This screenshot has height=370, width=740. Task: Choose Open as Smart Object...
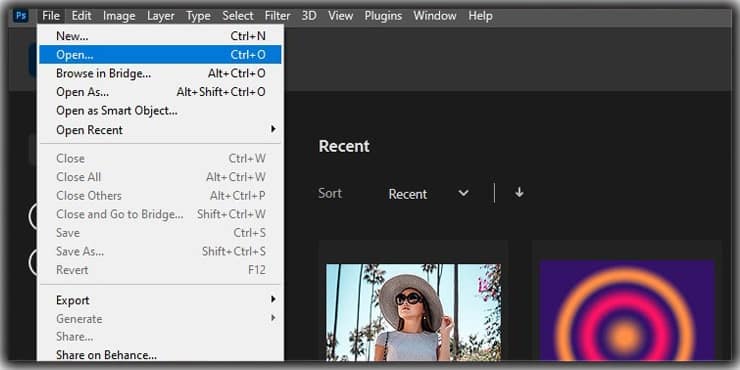coord(160,110)
